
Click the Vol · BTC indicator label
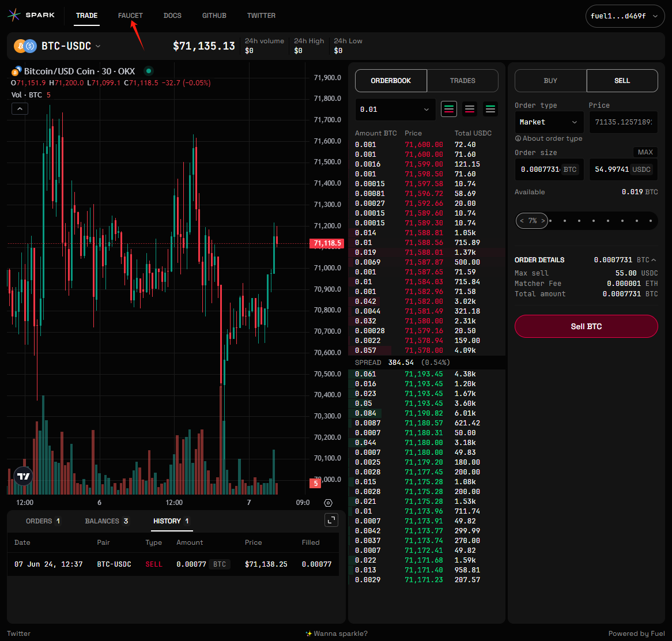(x=27, y=95)
